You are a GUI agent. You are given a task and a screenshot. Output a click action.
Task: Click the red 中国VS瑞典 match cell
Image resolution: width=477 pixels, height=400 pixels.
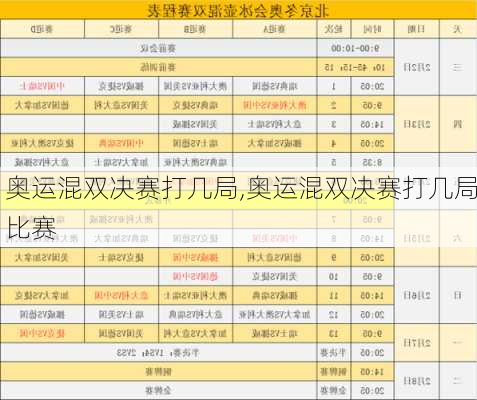(121, 143)
